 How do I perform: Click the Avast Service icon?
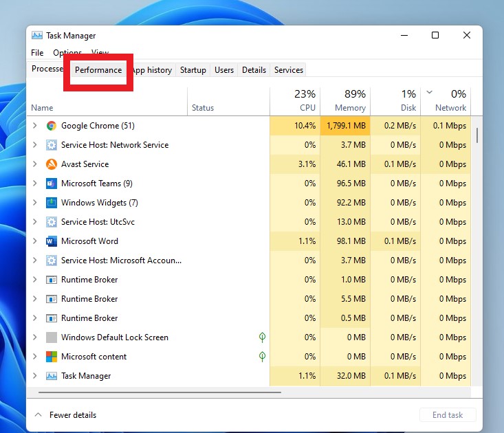52,164
